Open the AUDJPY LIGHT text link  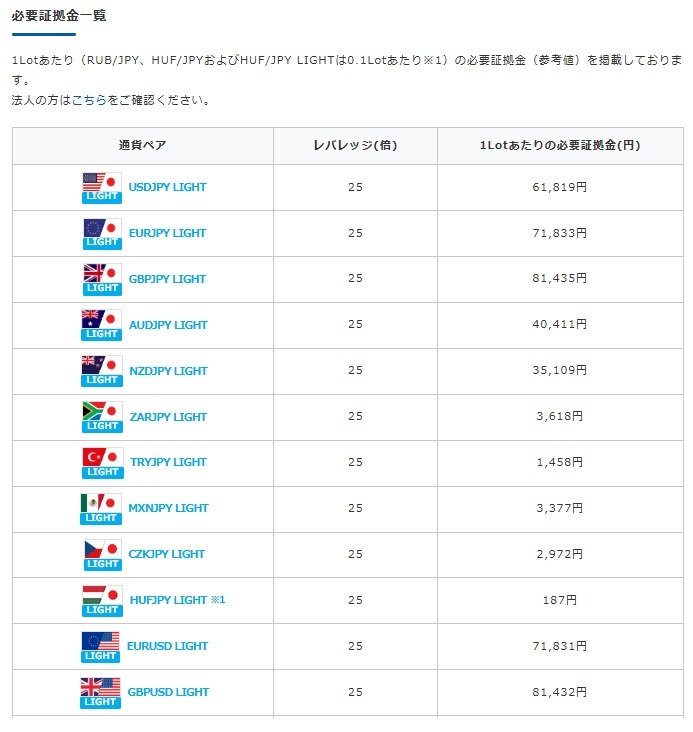168,325
